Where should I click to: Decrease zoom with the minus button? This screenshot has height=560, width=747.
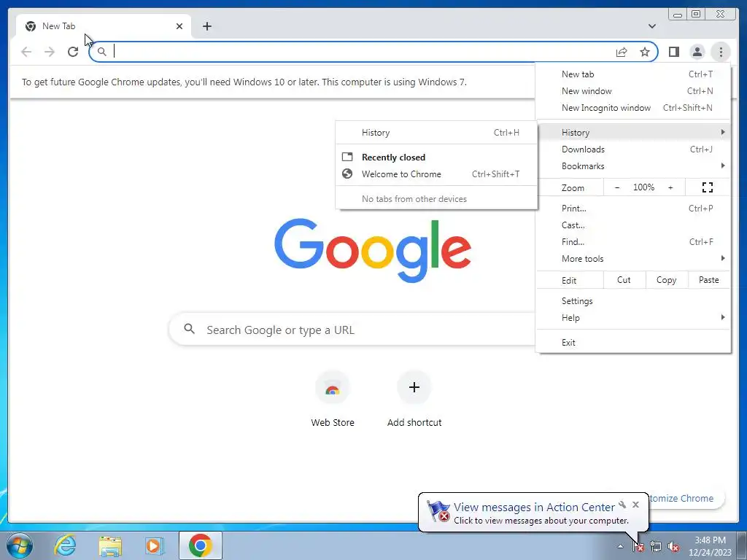[x=617, y=187]
